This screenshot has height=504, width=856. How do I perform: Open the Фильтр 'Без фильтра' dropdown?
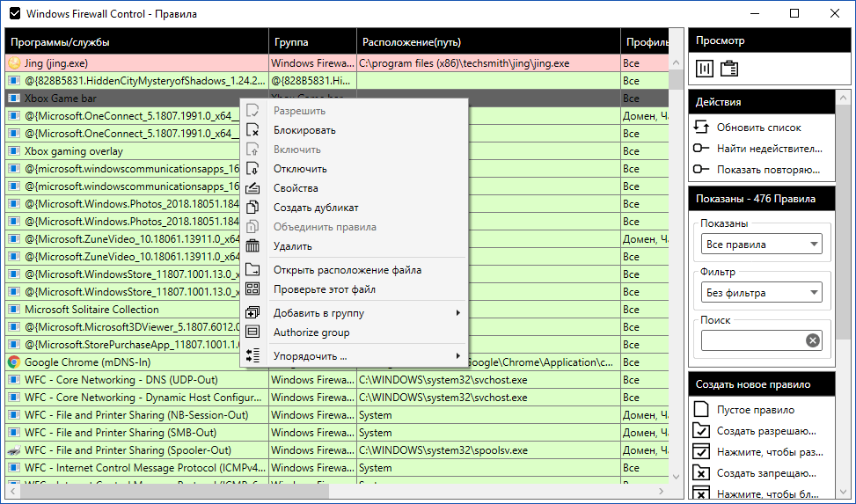pyautogui.click(x=761, y=292)
